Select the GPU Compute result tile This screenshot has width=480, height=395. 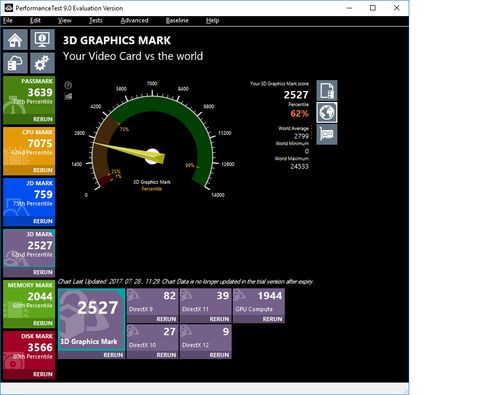259,302
